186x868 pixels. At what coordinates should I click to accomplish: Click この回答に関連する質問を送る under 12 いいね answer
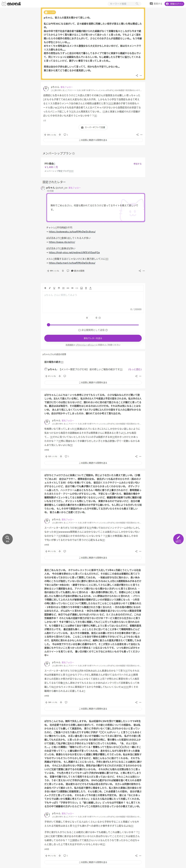tap(93, 463)
